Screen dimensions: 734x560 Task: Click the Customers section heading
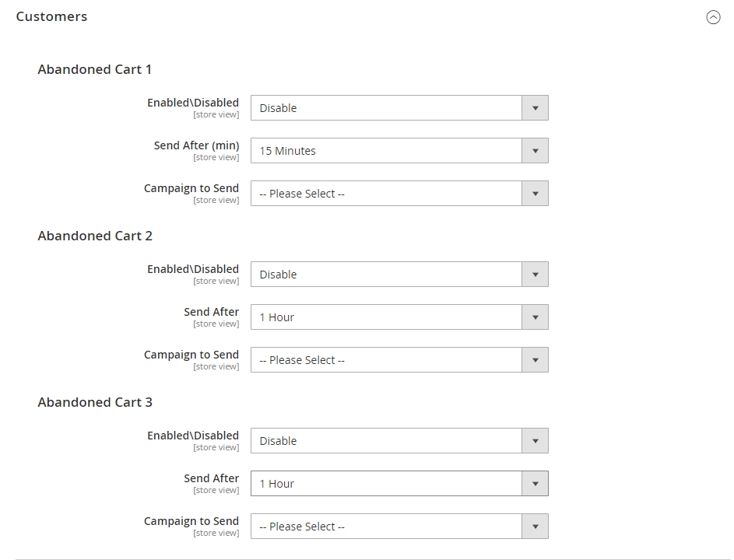tap(51, 16)
